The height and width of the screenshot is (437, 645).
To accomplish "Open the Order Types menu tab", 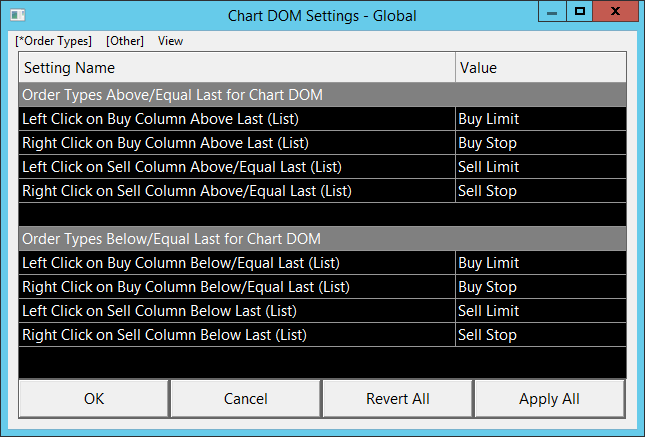I will [54, 41].
